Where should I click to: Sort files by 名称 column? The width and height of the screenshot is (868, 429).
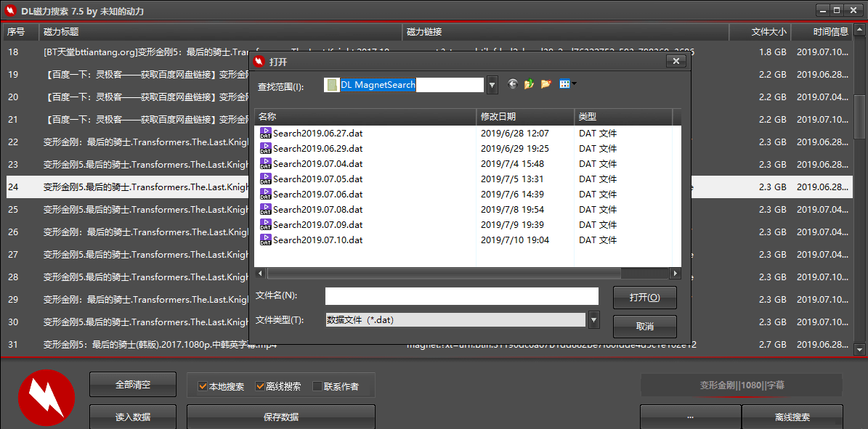pos(365,117)
